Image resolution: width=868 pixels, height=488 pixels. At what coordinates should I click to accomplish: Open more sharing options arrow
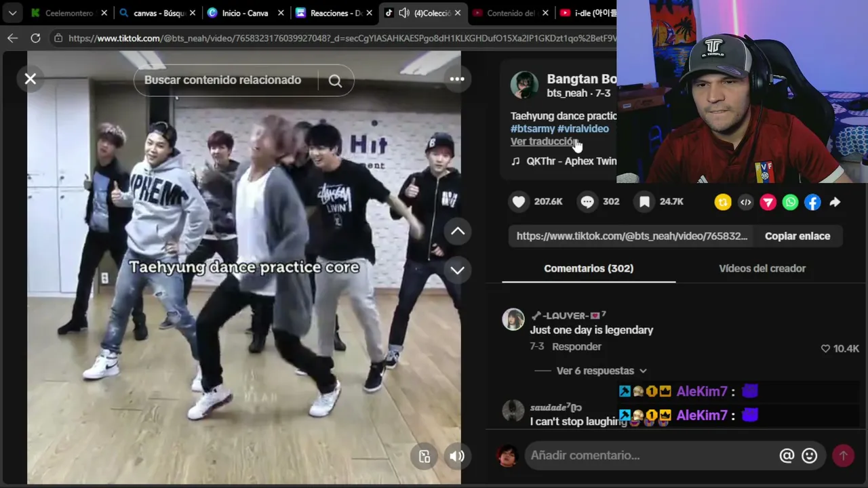[835, 202]
